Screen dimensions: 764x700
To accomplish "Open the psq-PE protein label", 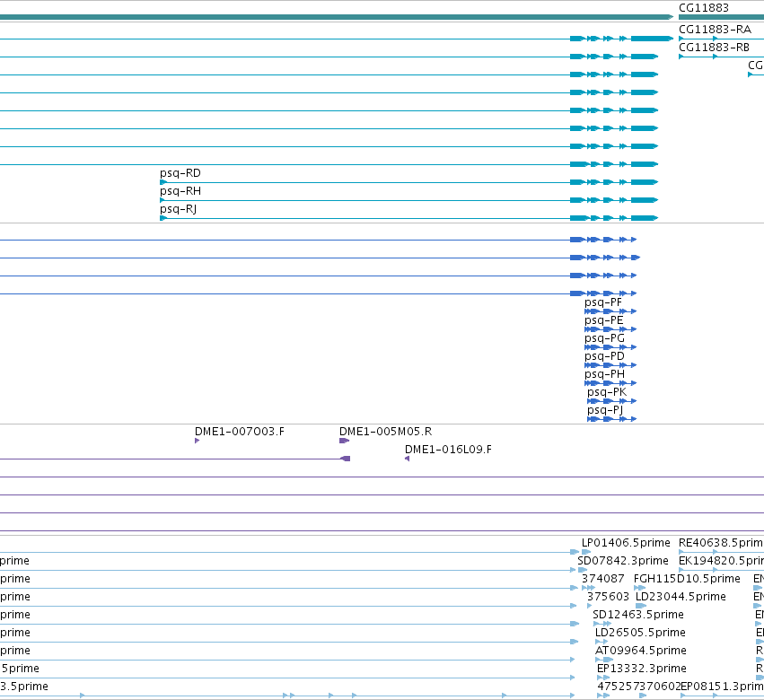I will pyautogui.click(x=603, y=320).
